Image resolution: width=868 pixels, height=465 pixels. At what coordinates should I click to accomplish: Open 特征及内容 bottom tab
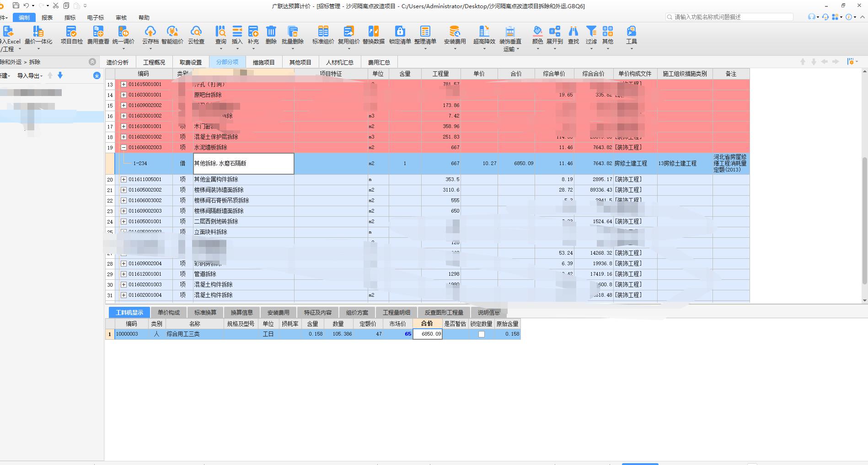(318, 313)
